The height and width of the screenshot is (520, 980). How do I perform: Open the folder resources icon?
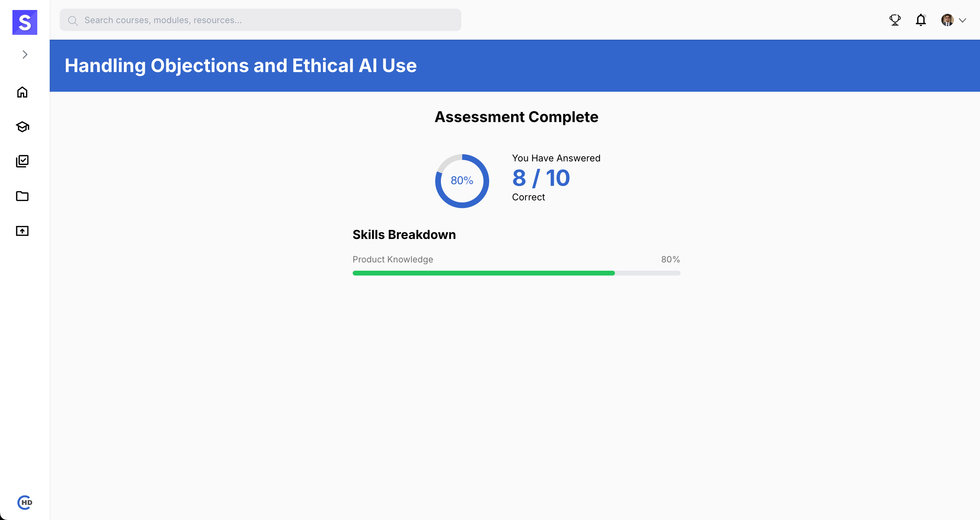point(22,196)
